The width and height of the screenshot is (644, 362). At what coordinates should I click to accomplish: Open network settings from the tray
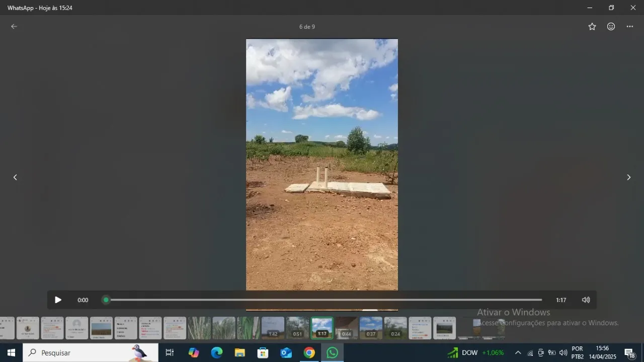click(x=530, y=352)
